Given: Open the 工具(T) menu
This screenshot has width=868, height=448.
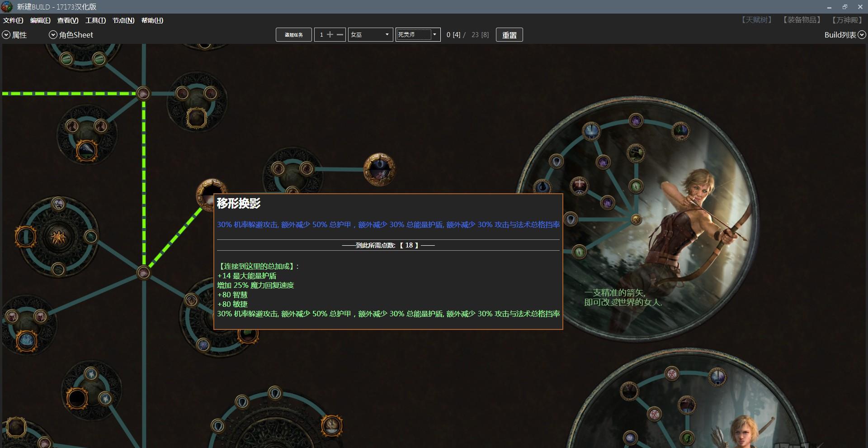Looking at the screenshot, I should tap(95, 20).
